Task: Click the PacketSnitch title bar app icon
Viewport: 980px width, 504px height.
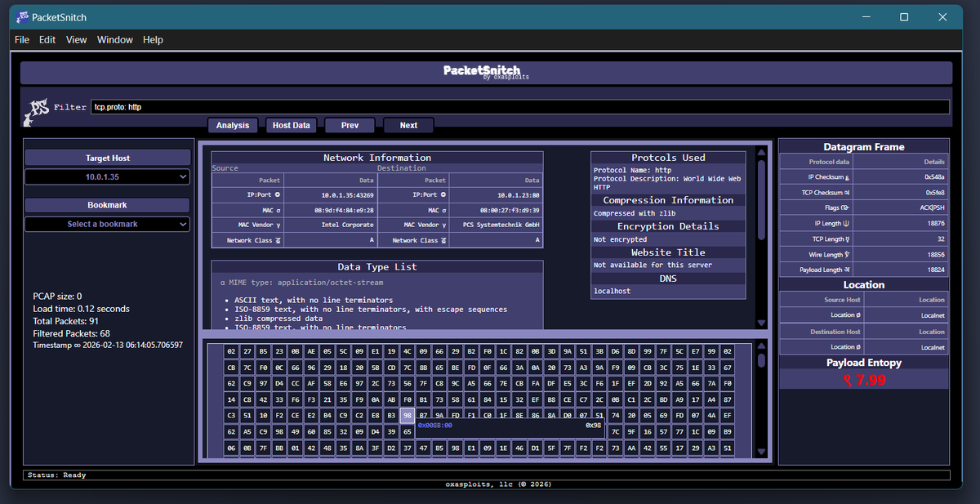Action: pyautogui.click(x=23, y=16)
